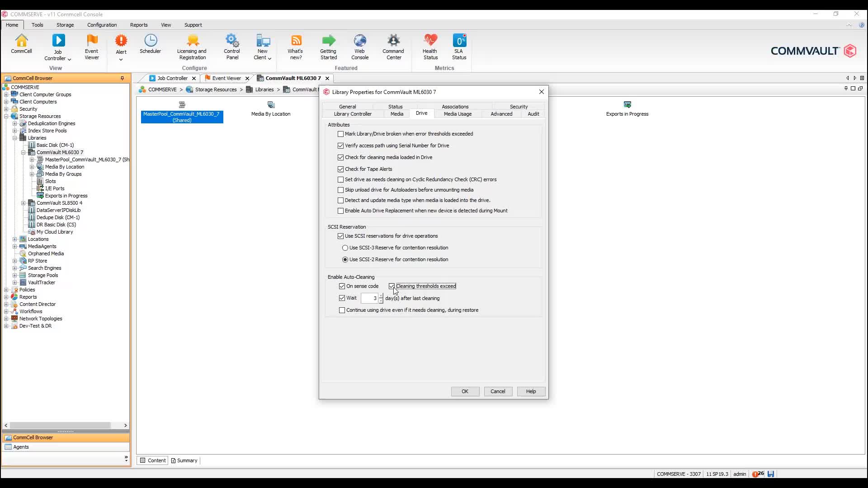Open the Reports menu

point(139,25)
